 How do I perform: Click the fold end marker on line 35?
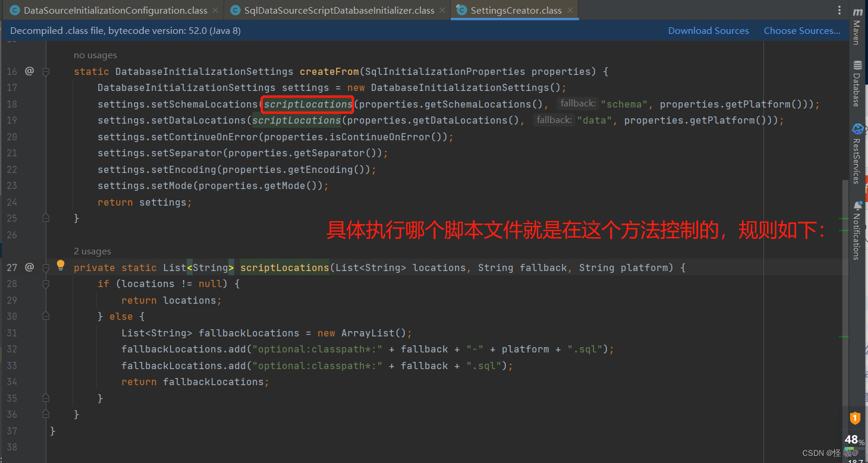tap(46, 398)
